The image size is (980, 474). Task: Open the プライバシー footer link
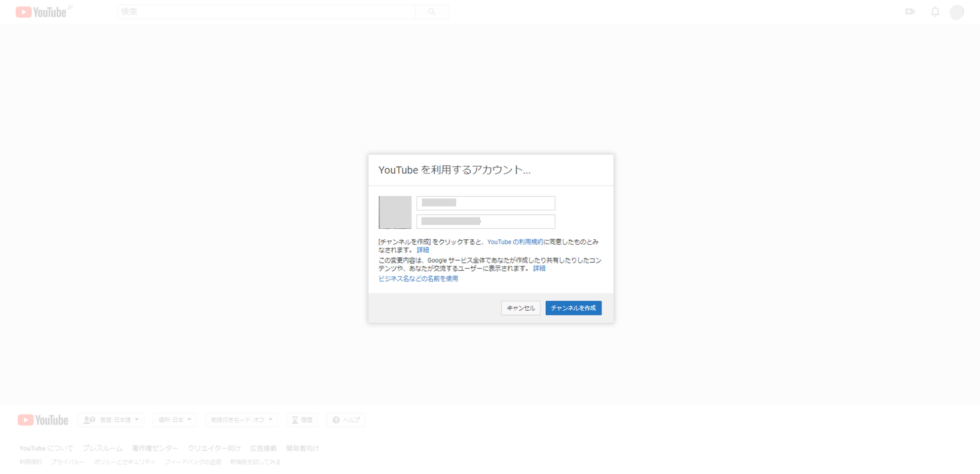click(x=68, y=462)
